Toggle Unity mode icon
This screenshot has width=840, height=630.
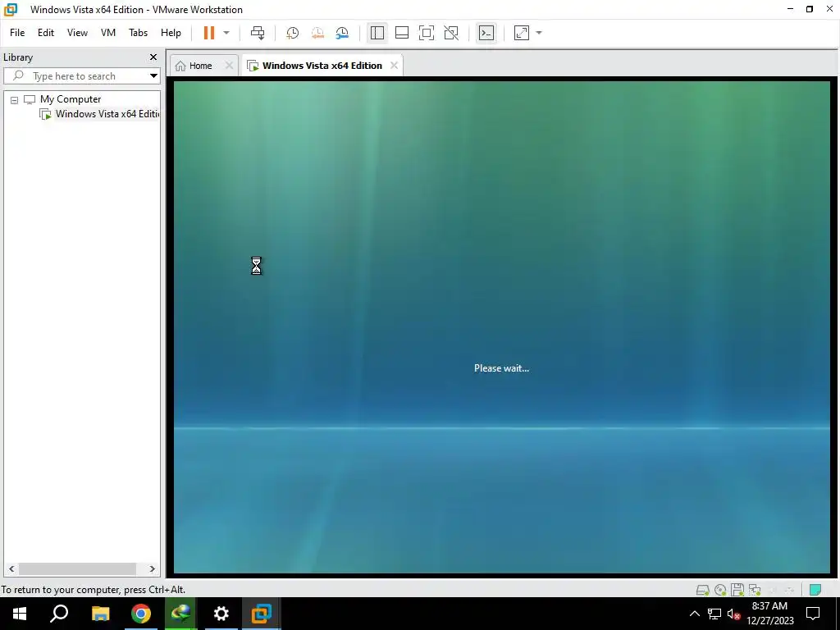[x=451, y=33]
